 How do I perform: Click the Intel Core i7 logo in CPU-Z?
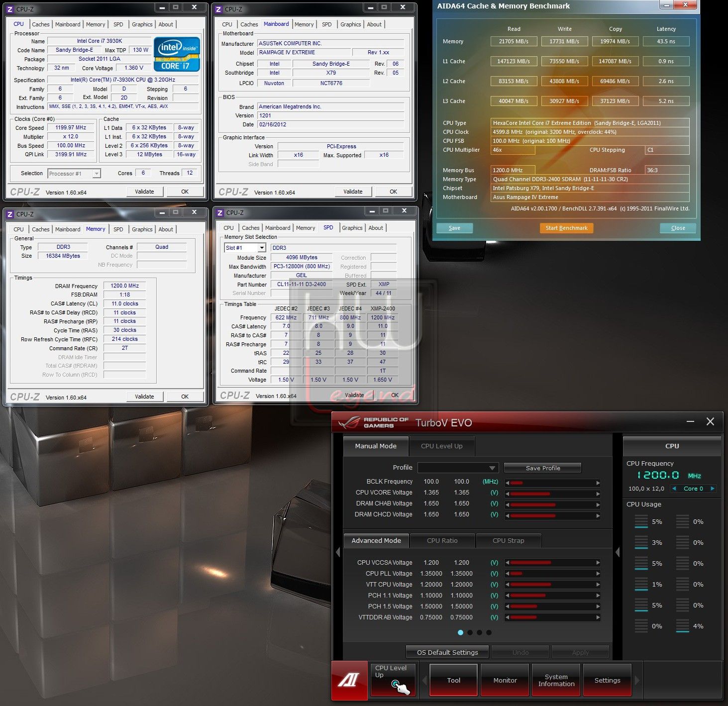177,54
